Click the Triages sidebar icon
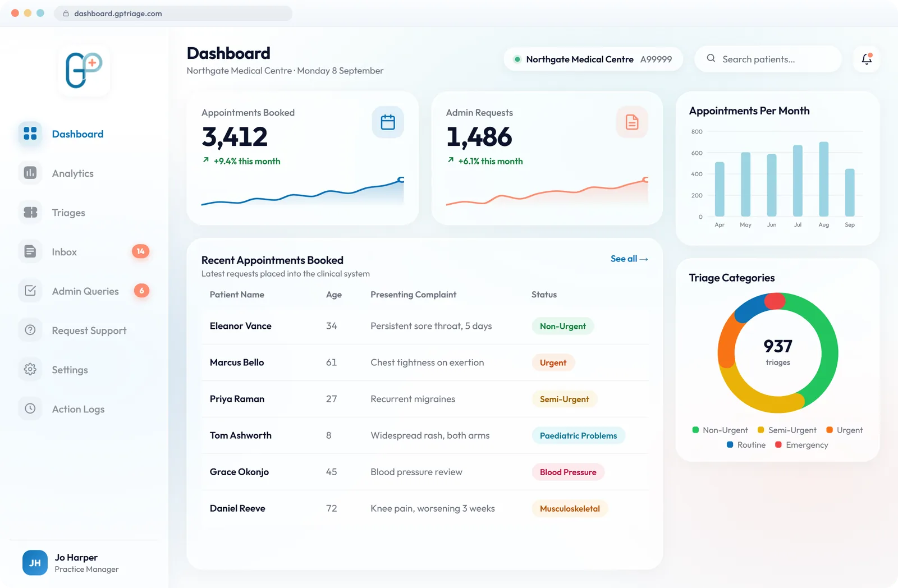Screen dimensions: 898x588 [30, 212]
